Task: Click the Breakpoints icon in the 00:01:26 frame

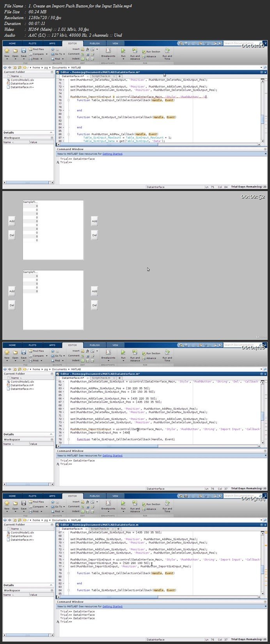Action: point(108,50)
